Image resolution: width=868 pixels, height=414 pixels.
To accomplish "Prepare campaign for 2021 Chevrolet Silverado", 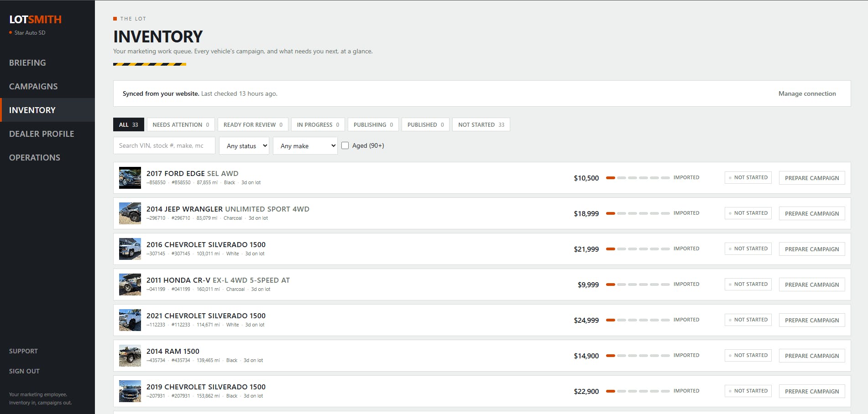I will [x=812, y=320].
